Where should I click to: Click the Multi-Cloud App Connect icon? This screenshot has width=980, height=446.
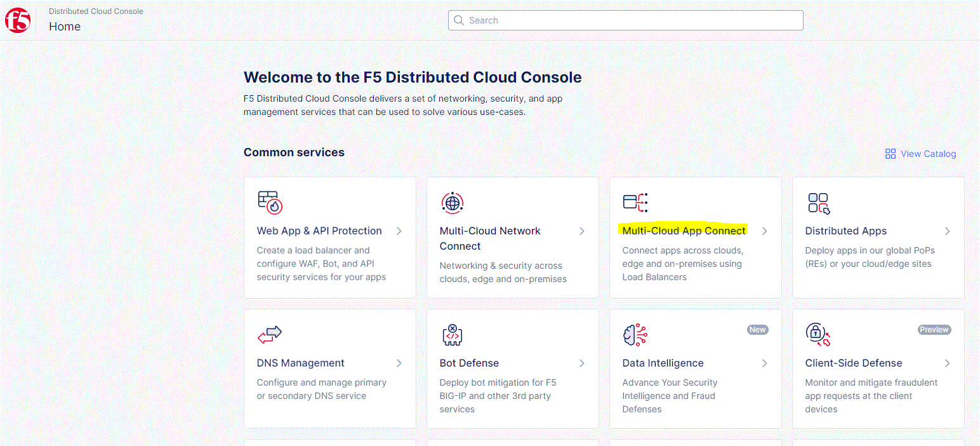point(635,203)
